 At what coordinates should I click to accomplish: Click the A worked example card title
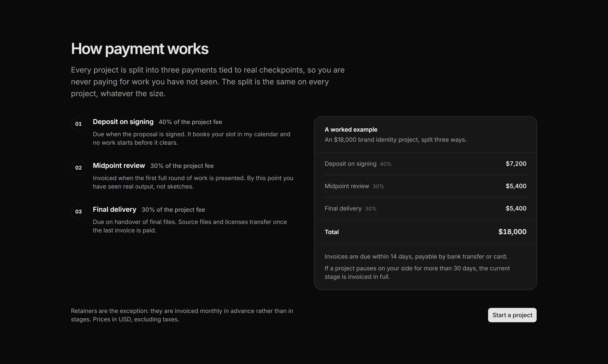[x=351, y=129]
